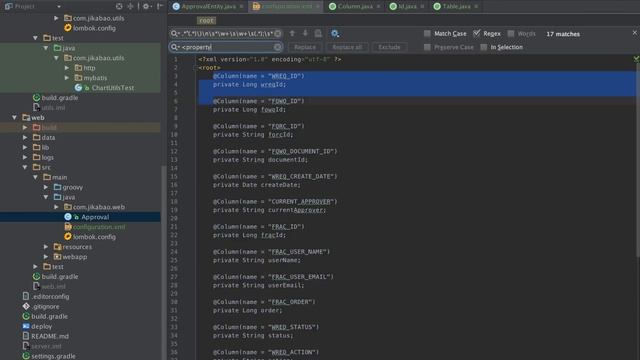Expand the webapp folder
Screen dimensions: 640x360
46,257
